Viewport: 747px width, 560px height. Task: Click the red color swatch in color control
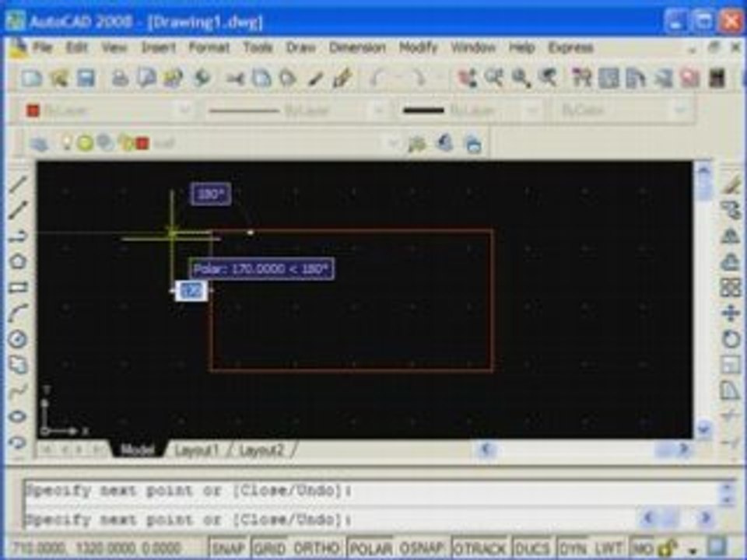[x=33, y=110]
